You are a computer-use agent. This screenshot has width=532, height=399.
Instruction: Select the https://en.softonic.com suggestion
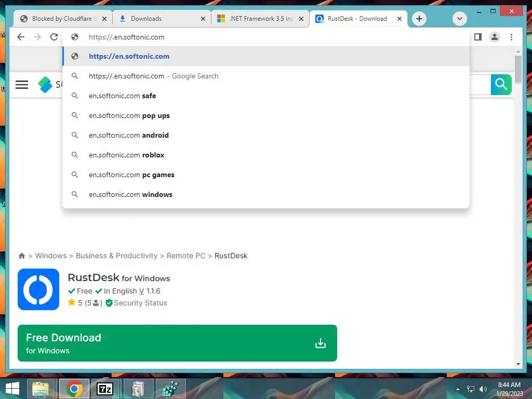pos(266,56)
